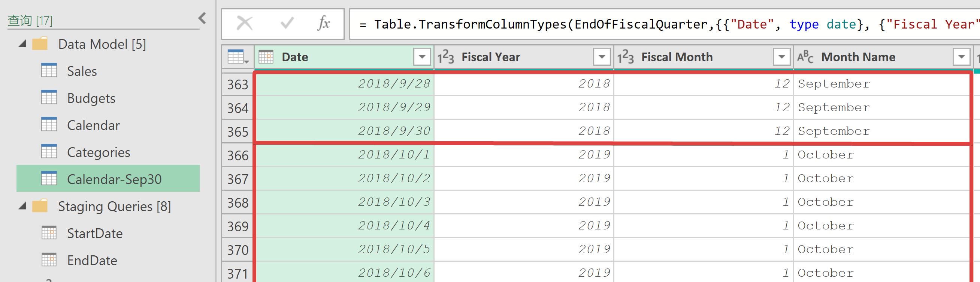Screen dimensions: 980x282
Task: Open Month Name filter dropdown
Action: (x=961, y=57)
